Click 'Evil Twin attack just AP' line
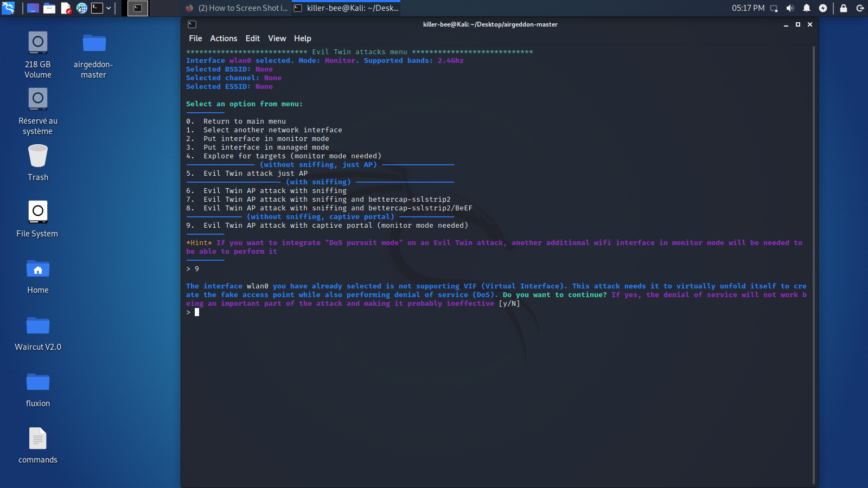The height and width of the screenshot is (488, 868). pyautogui.click(x=247, y=174)
